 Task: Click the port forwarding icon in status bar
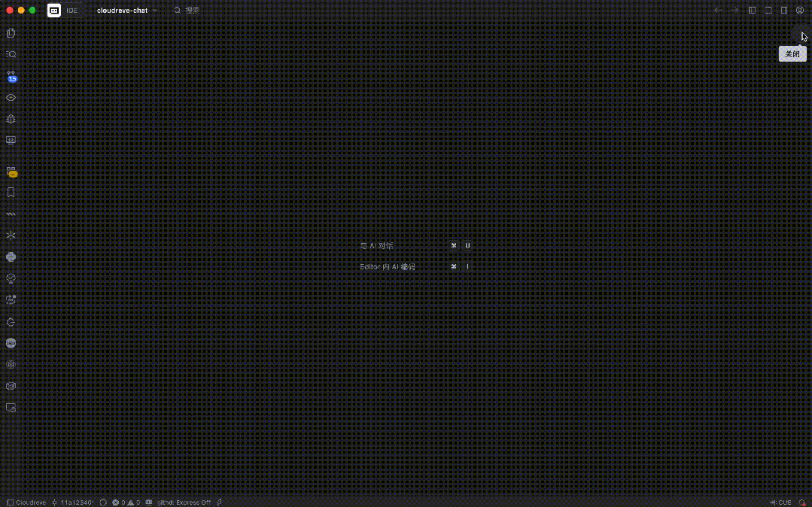[x=149, y=502]
